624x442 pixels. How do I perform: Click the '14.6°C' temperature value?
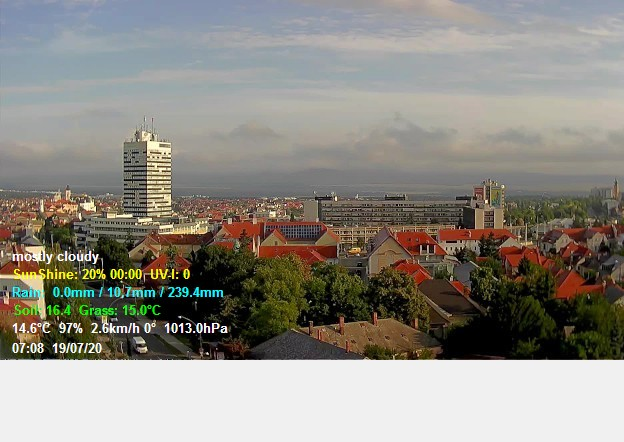click(31, 329)
